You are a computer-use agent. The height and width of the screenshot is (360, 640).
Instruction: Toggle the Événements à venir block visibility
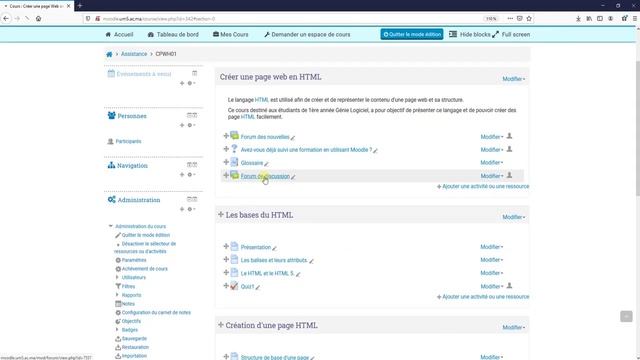coord(195,73)
